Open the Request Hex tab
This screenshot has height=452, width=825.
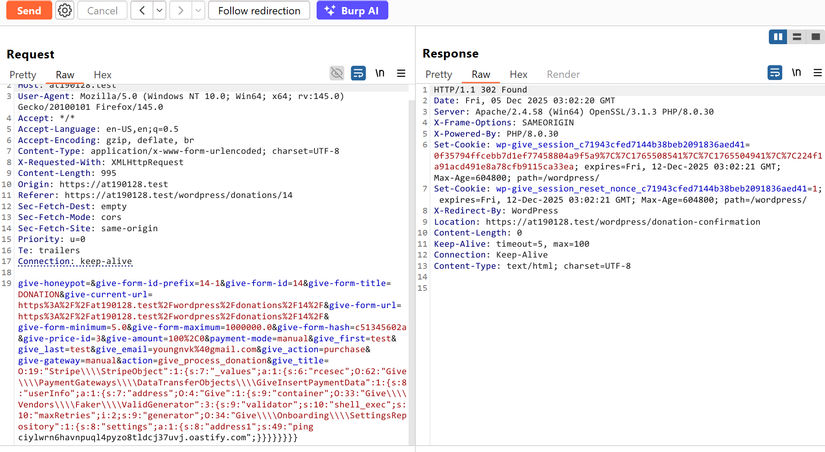coord(103,75)
